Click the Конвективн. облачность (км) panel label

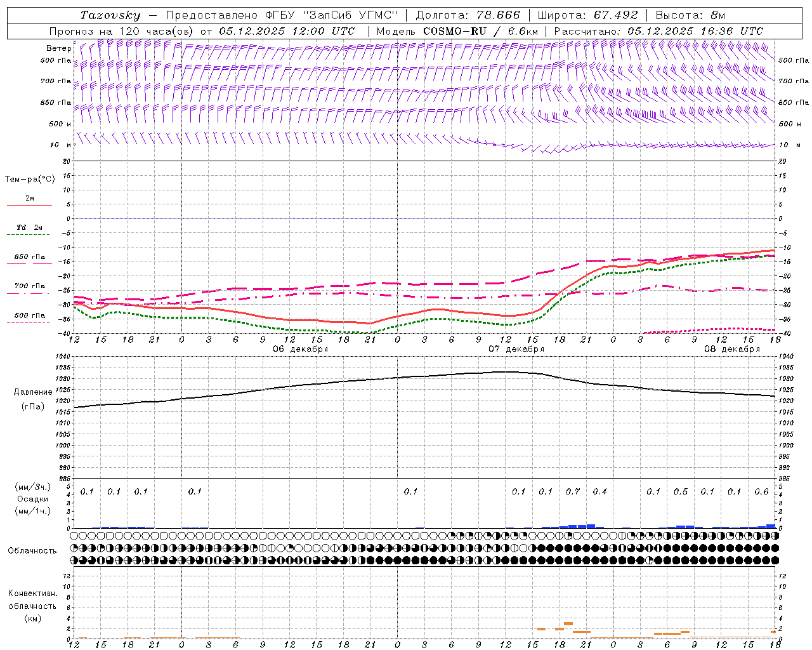pos(32,606)
